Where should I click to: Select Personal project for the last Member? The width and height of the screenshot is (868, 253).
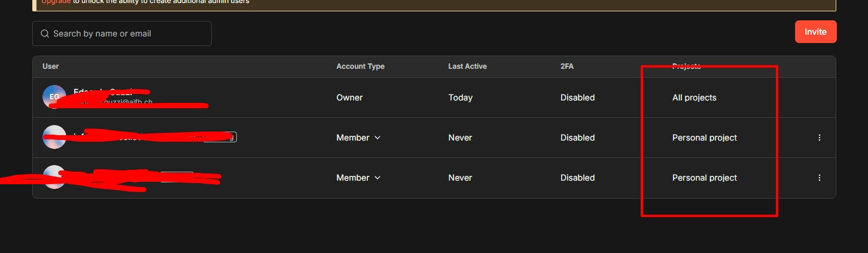coord(704,178)
